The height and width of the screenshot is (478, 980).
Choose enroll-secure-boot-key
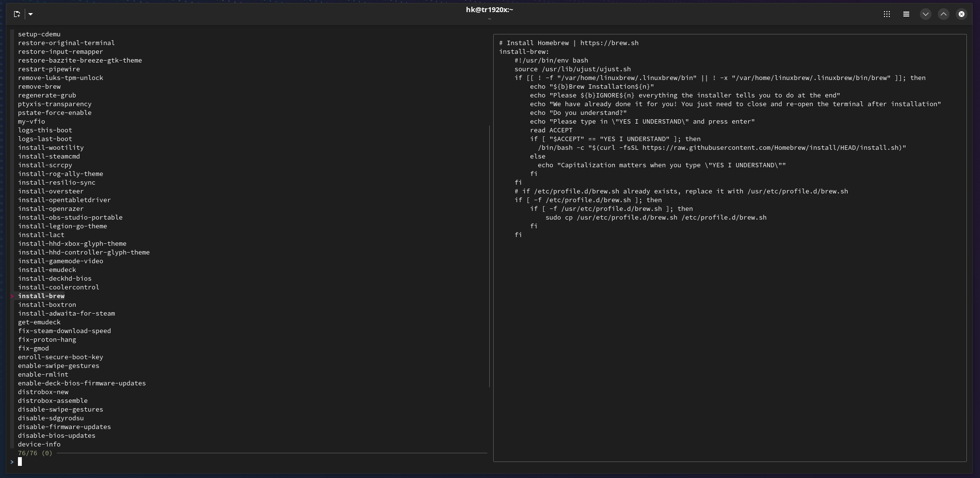(61, 357)
